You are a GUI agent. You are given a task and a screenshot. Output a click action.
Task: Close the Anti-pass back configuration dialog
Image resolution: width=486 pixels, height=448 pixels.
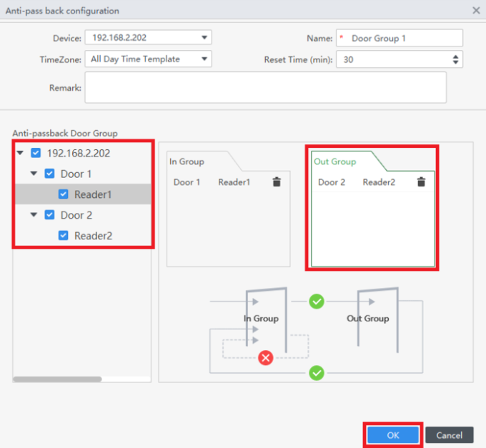click(476, 11)
